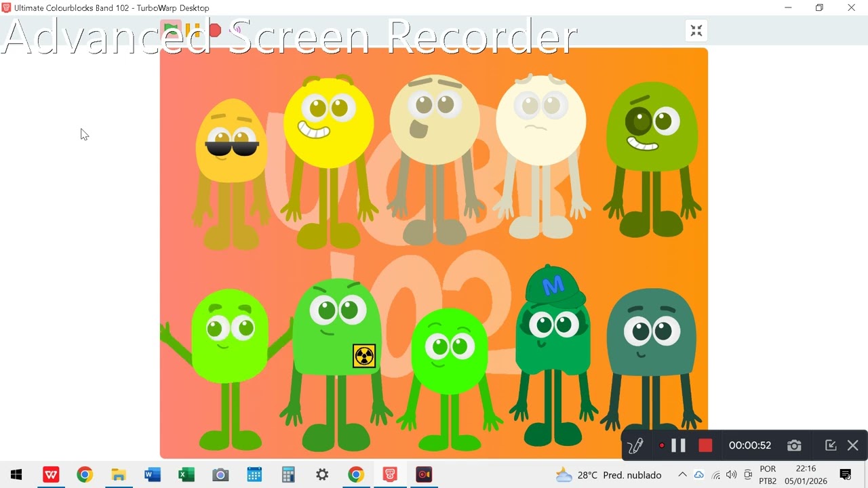Open the weather widget showing 28°C
Viewport: 868px width, 488px height.
click(608, 475)
